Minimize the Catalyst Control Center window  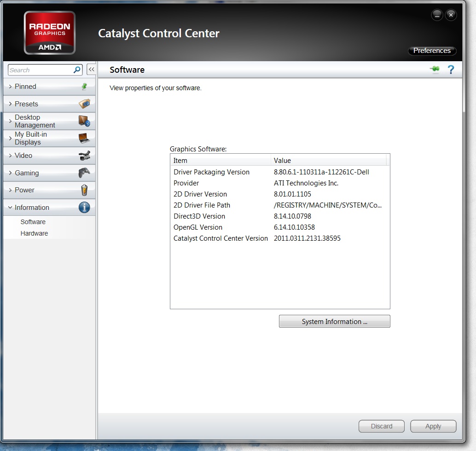(437, 15)
